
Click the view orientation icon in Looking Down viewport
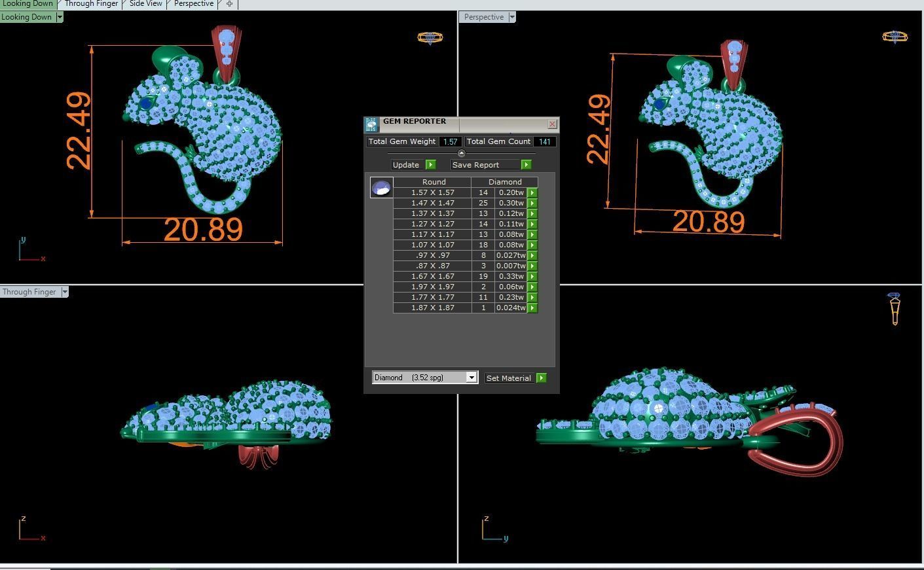pos(430,37)
